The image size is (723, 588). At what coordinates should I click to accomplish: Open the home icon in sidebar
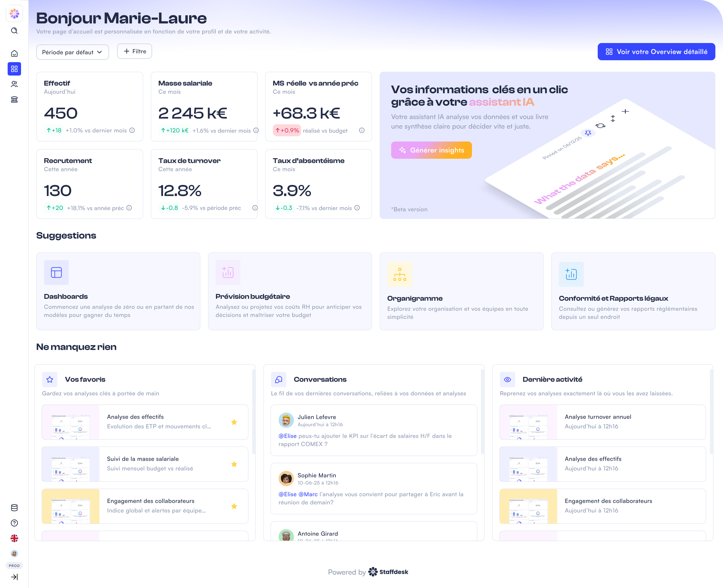point(14,54)
